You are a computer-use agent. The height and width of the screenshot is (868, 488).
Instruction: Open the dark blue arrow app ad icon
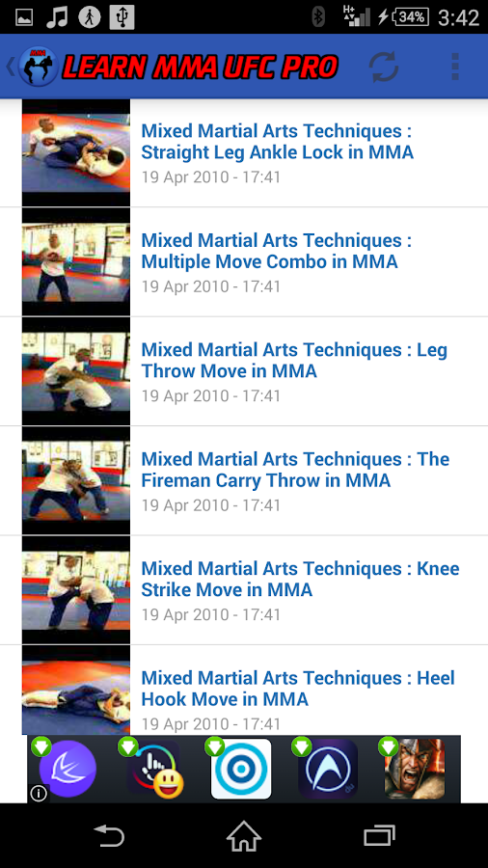pos(328,769)
